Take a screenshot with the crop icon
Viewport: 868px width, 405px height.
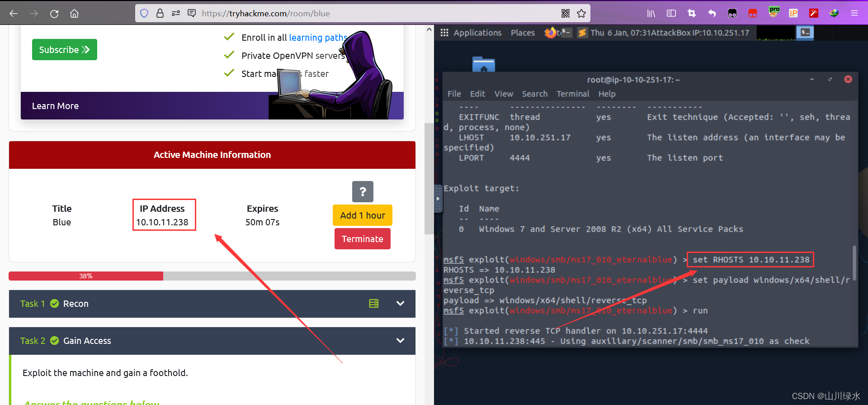coord(692,14)
